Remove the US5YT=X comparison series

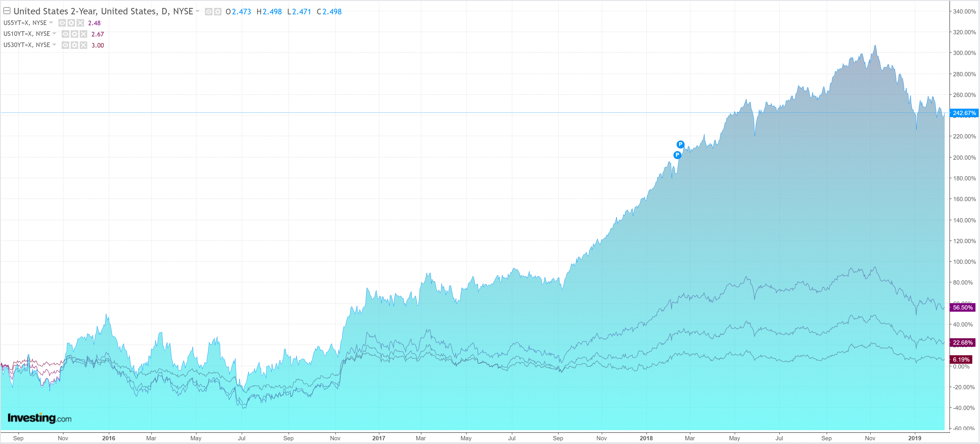pos(80,23)
